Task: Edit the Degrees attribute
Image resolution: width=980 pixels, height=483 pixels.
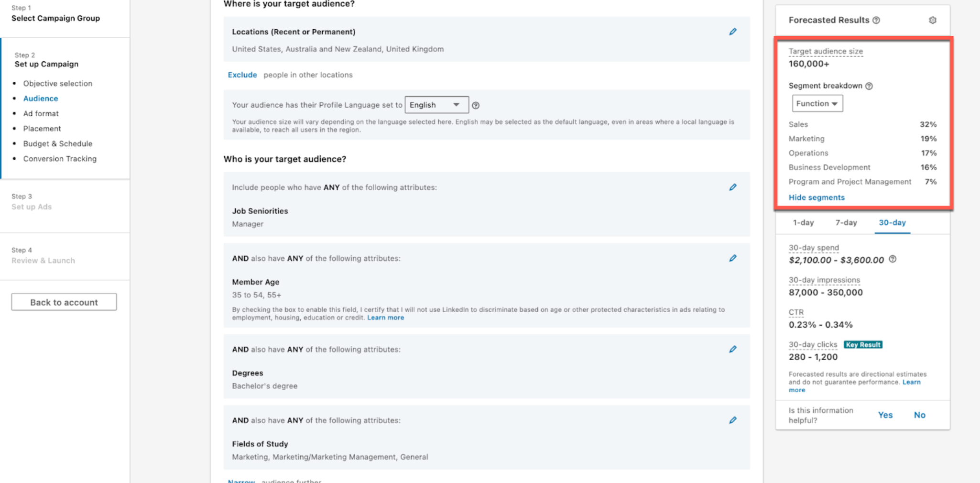Action: click(733, 349)
